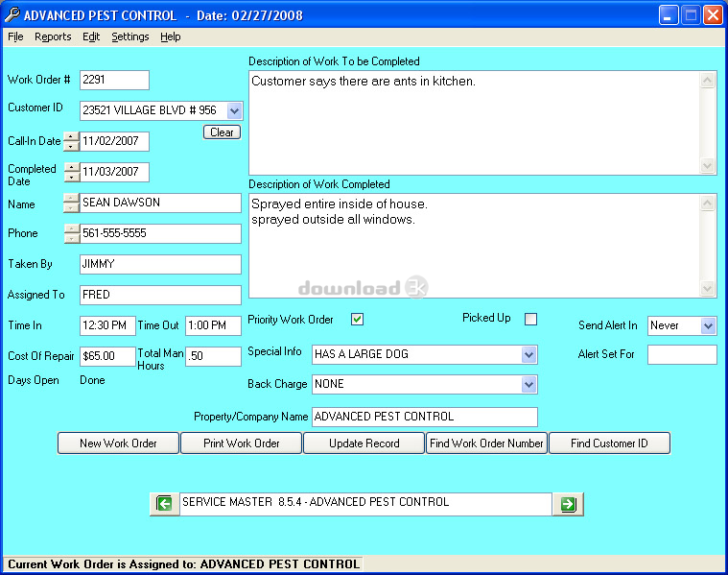Click the app key icon in title bar
This screenshot has height=575, width=728.
pyautogui.click(x=12, y=15)
